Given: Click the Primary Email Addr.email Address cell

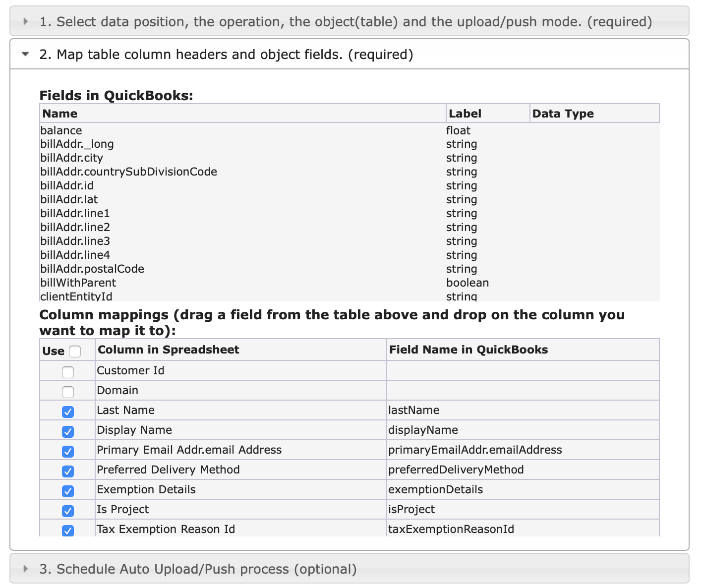Looking at the screenshot, I should [x=241, y=450].
